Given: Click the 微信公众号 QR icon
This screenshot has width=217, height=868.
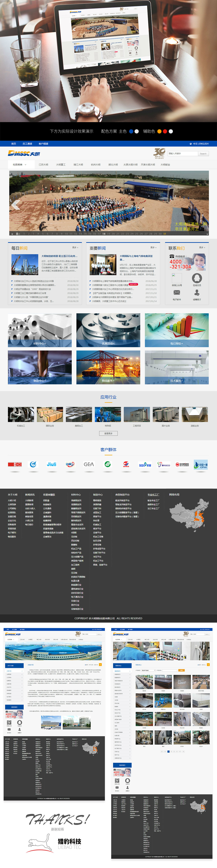Looking at the screenshot, I should pos(176,278).
